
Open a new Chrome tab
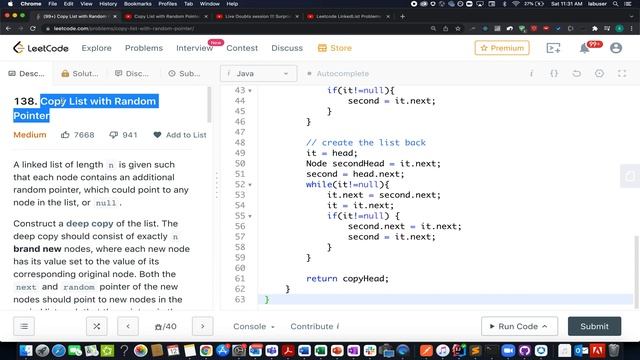click(x=402, y=16)
